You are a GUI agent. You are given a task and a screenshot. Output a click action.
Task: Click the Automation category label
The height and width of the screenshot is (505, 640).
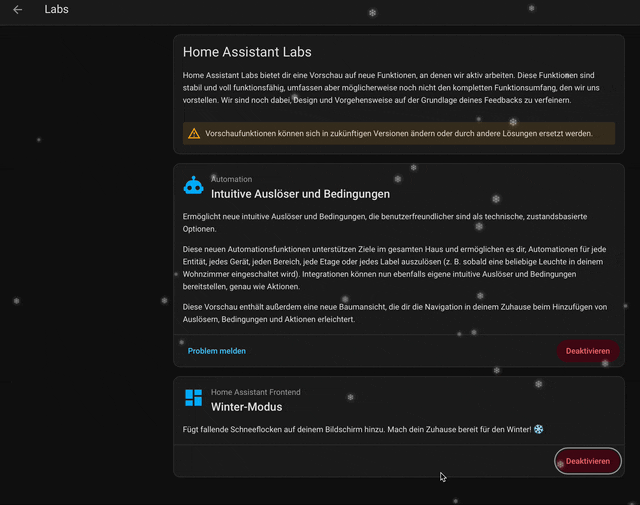(x=232, y=179)
